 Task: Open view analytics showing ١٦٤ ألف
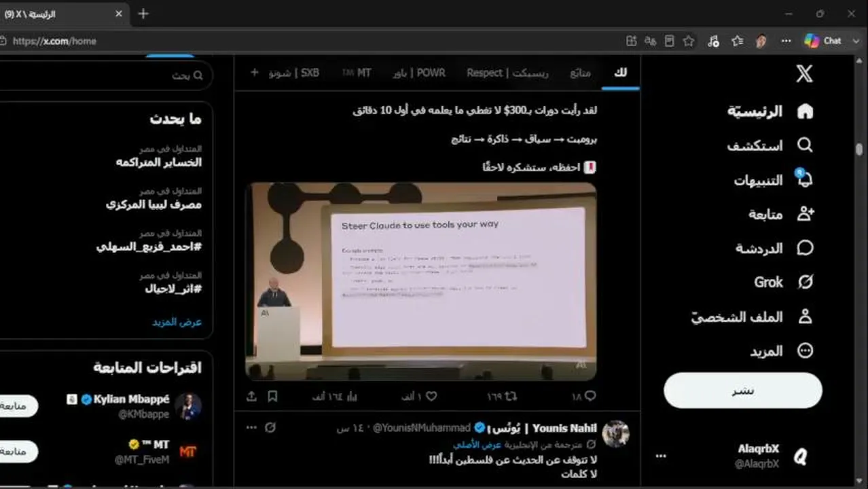tap(333, 396)
